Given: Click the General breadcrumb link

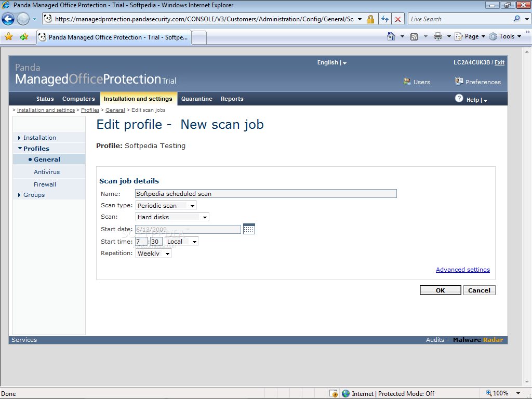Looking at the screenshot, I should (x=115, y=110).
